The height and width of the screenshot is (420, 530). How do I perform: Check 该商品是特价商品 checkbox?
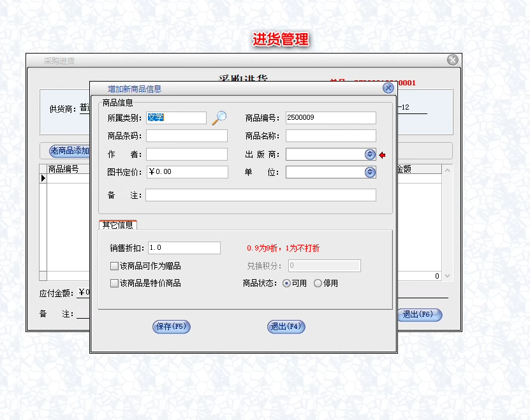(x=114, y=283)
